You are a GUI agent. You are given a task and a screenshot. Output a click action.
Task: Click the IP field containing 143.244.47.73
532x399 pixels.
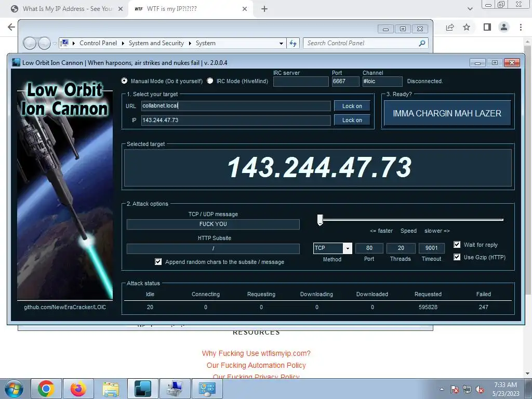236,120
